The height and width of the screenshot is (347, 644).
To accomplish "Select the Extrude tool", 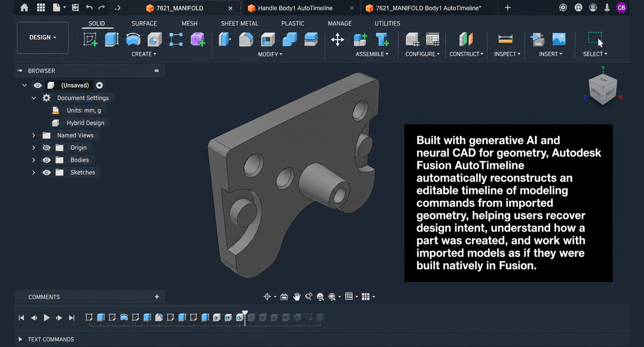I will (x=111, y=39).
